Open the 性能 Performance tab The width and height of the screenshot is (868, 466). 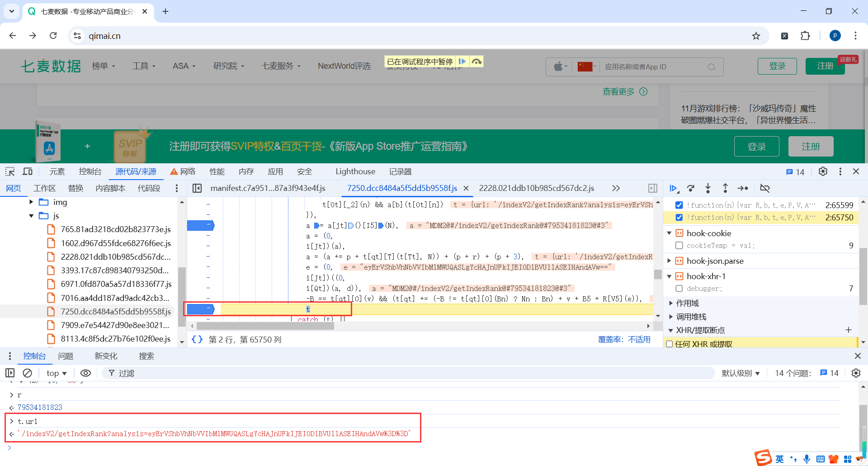[x=217, y=171]
